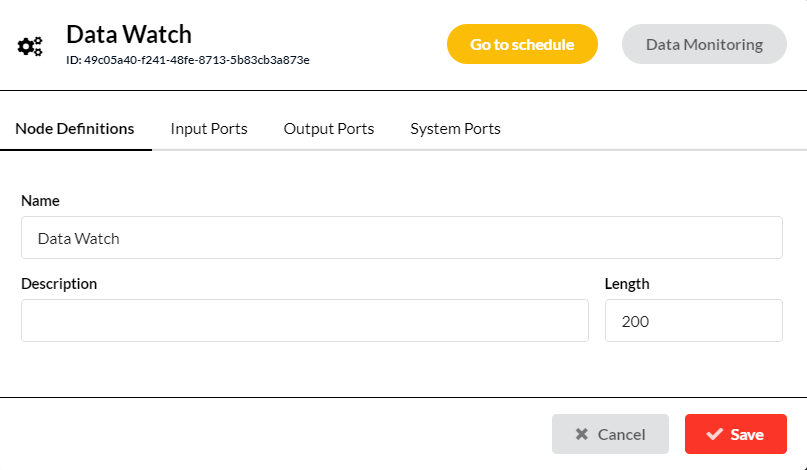Click the gears node icon beside the title
Image resolution: width=807 pixels, height=470 pixels.
(x=30, y=46)
